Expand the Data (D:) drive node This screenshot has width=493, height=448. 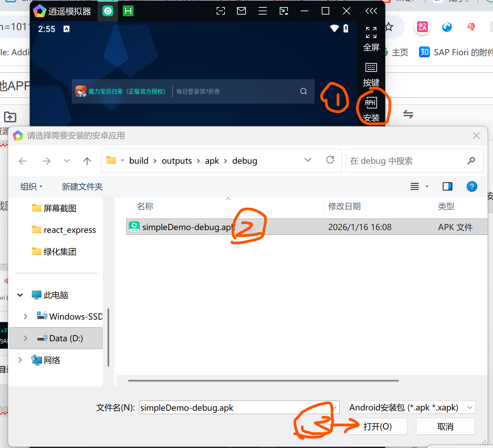(25, 338)
